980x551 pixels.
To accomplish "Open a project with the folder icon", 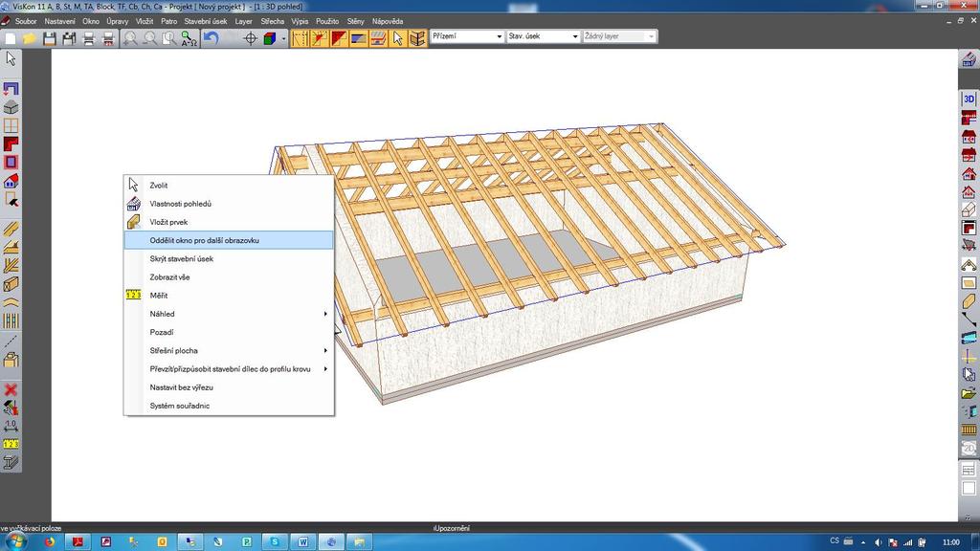I will point(30,38).
